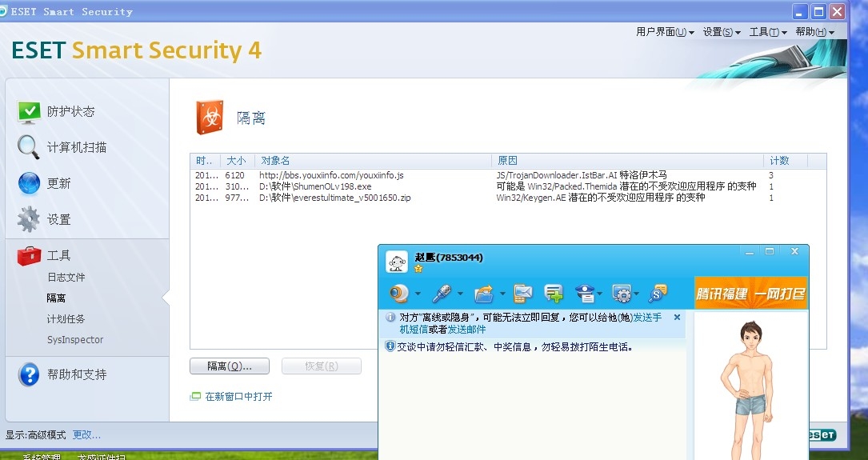Click the send file folder icon

[x=484, y=293]
